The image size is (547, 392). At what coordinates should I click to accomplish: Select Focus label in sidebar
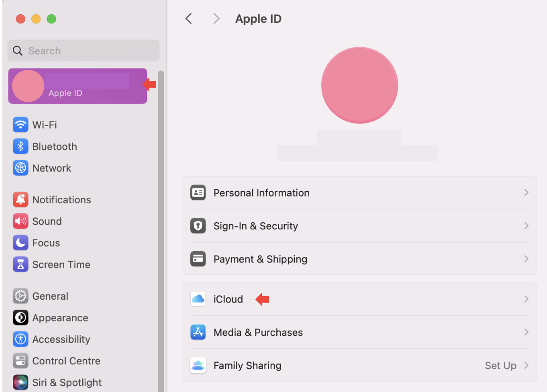coord(46,243)
